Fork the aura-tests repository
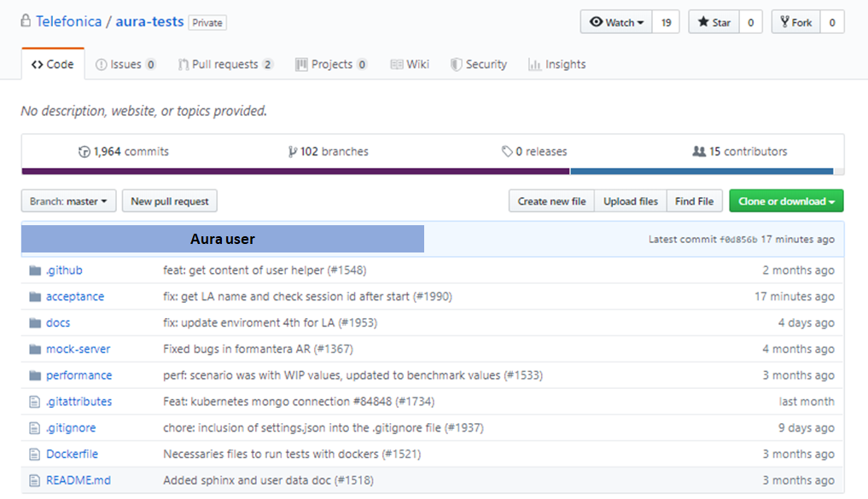 pos(796,22)
